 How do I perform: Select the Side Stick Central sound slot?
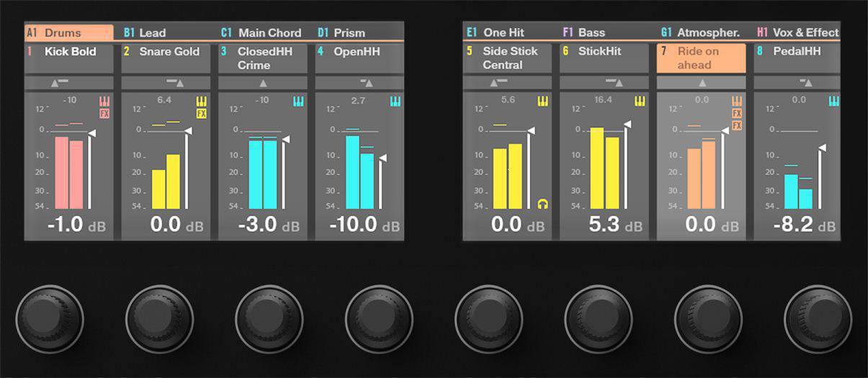coord(507,58)
